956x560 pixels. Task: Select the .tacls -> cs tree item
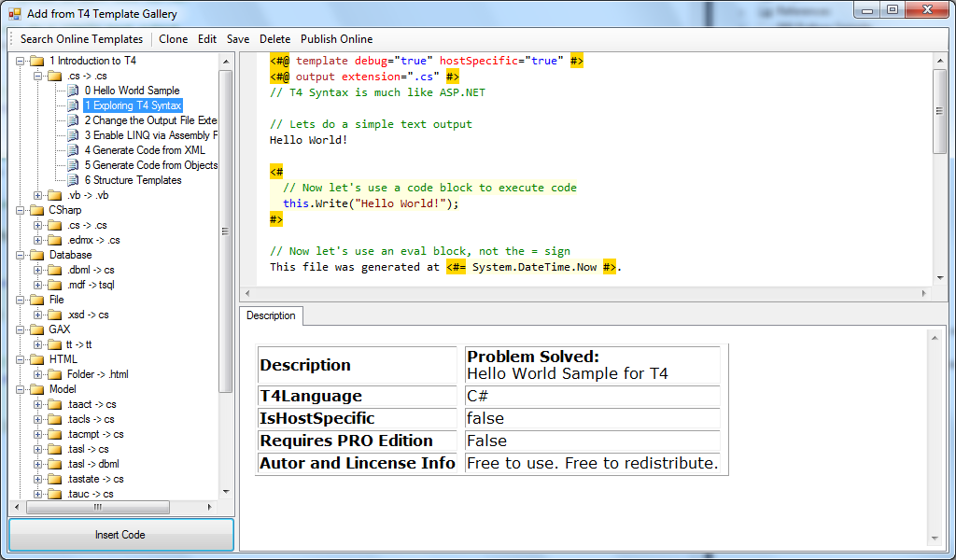tap(91, 419)
